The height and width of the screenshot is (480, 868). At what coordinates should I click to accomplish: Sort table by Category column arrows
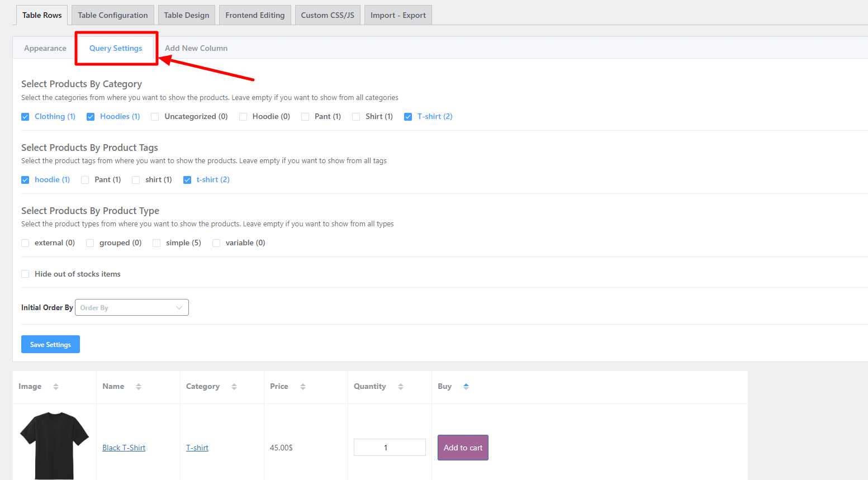pyautogui.click(x=234, y=387)
